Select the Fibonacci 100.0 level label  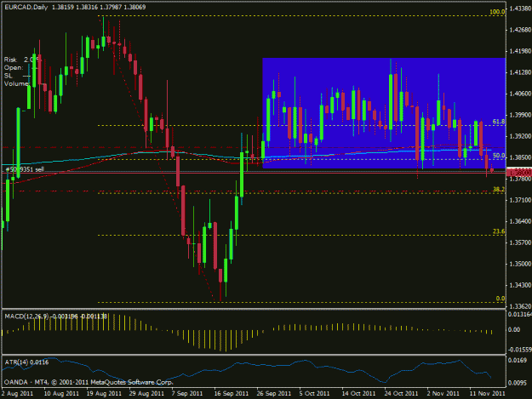(497, 12)
